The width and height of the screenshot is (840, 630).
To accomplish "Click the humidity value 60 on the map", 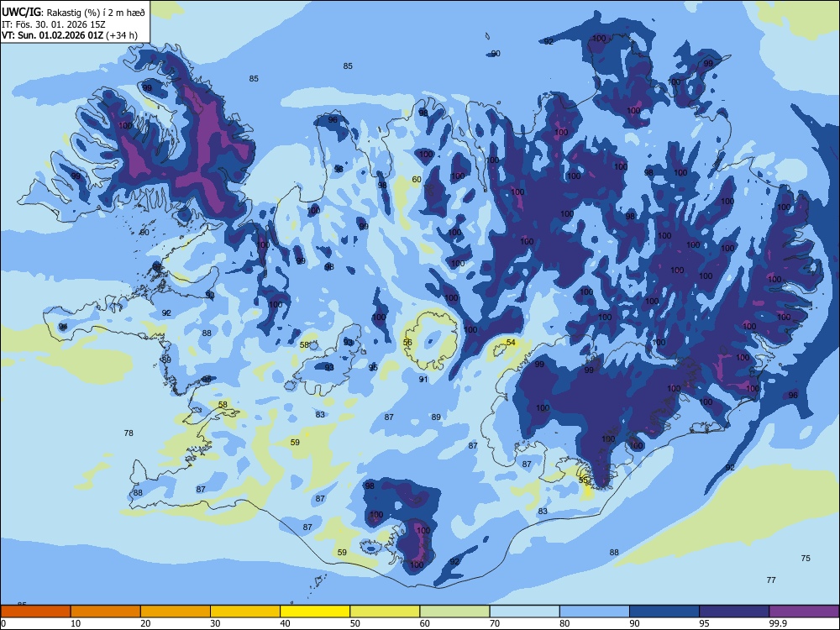I will click(417, 180).
